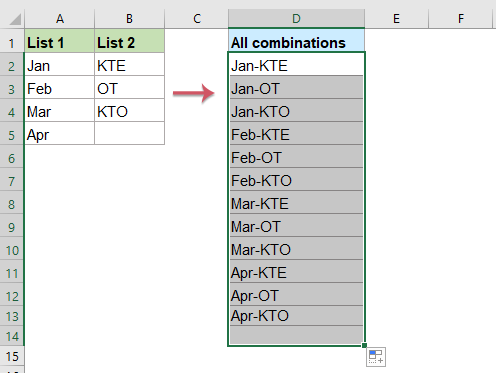Viewport: 496px width, 373px height.
Task: Click cell with Apr in List 1
Action: 60,133
